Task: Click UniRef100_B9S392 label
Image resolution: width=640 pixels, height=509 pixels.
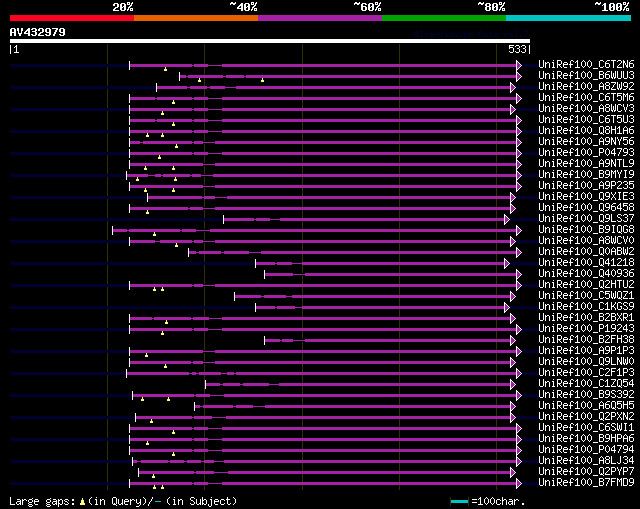Action: pyautogui.click(x=586, y=395)
